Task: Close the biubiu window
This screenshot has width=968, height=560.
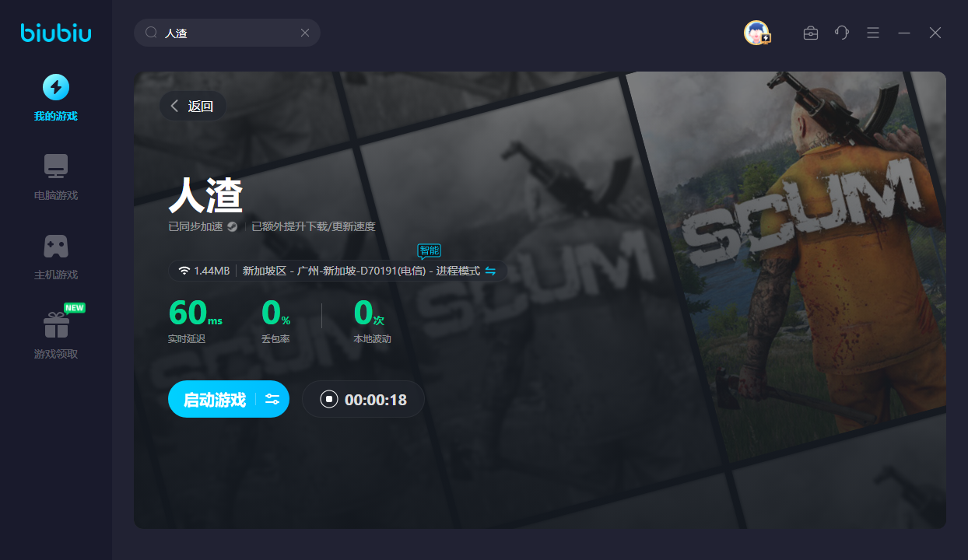Action: (935, 33)
